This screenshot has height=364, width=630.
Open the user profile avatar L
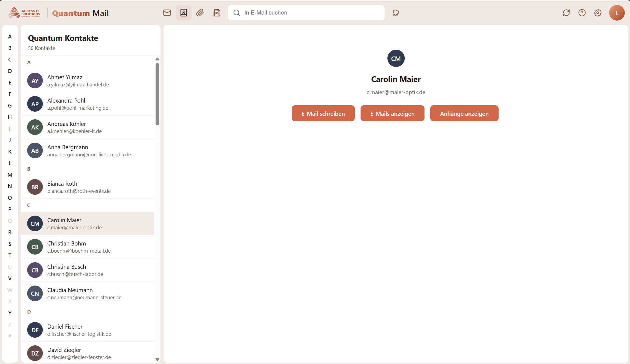pyautogui.click(x=617, y=13)
